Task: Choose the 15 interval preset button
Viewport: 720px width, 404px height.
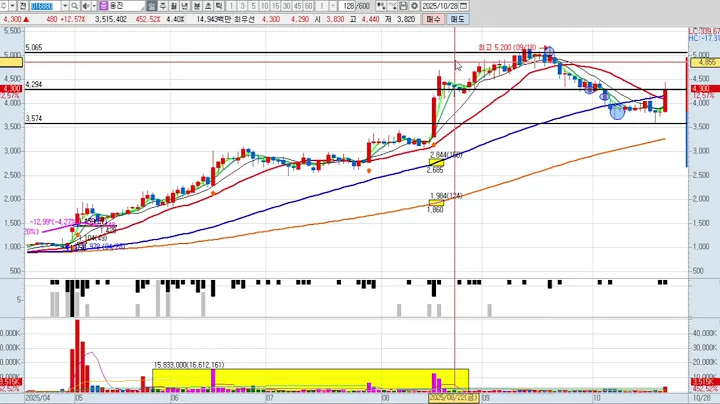Action: 276,6
